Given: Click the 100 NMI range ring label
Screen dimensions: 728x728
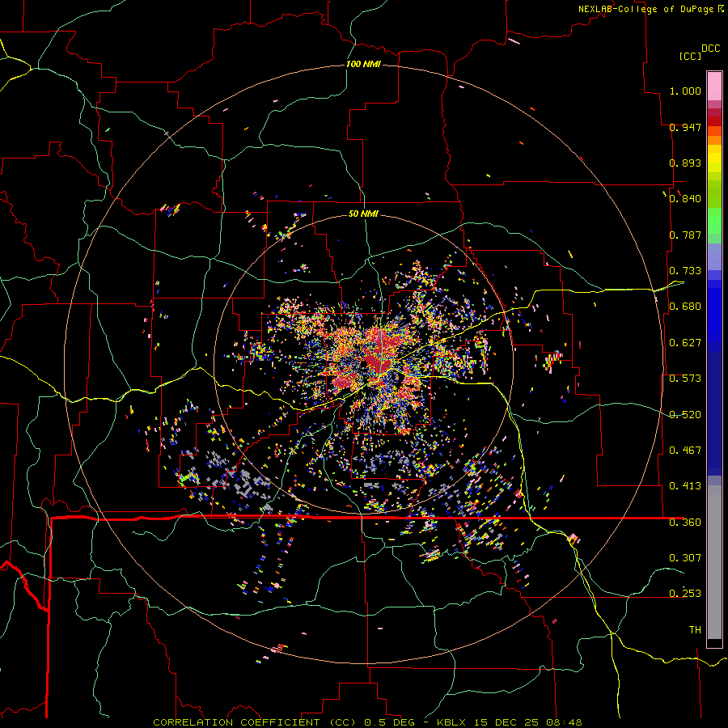Looking at the screenshot, I should [x=363, y=64].
